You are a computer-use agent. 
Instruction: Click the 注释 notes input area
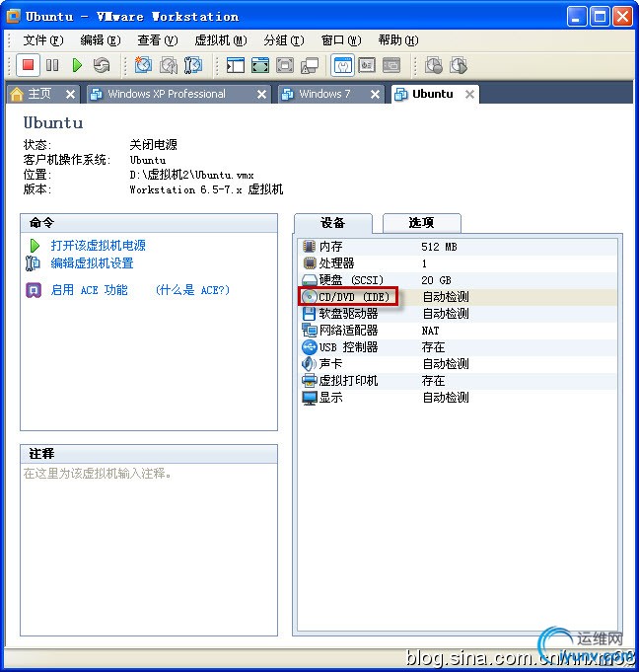pos(149,549)
